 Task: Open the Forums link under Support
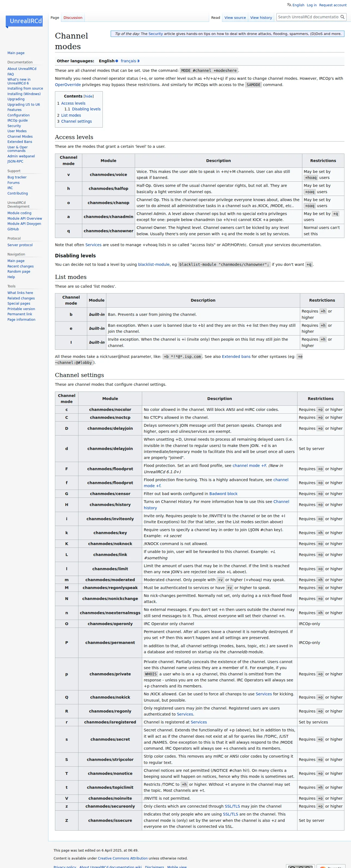(x=13, y=183)
